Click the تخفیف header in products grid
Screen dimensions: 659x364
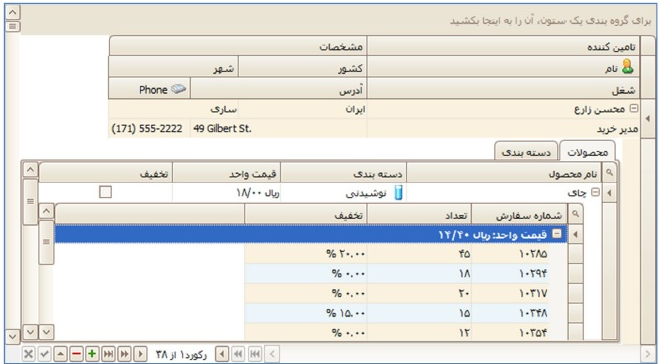[x=105, y=173]
